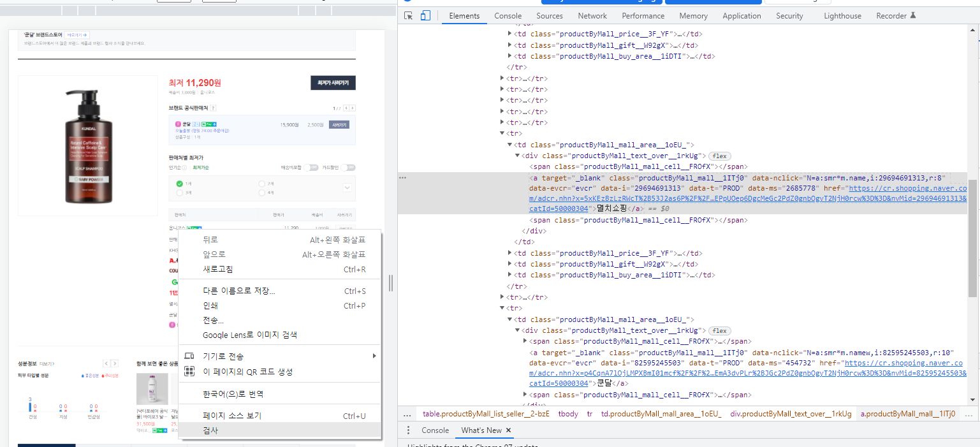
Task: Click the 사러가기 button in 쿤달 seller row
Action: click(339, 124)
